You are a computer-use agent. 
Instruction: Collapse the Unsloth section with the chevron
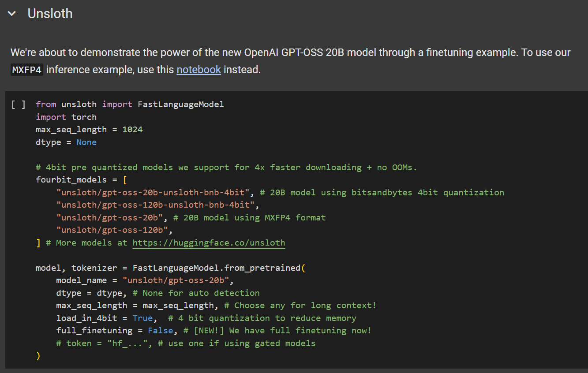(x=12, y=14)
